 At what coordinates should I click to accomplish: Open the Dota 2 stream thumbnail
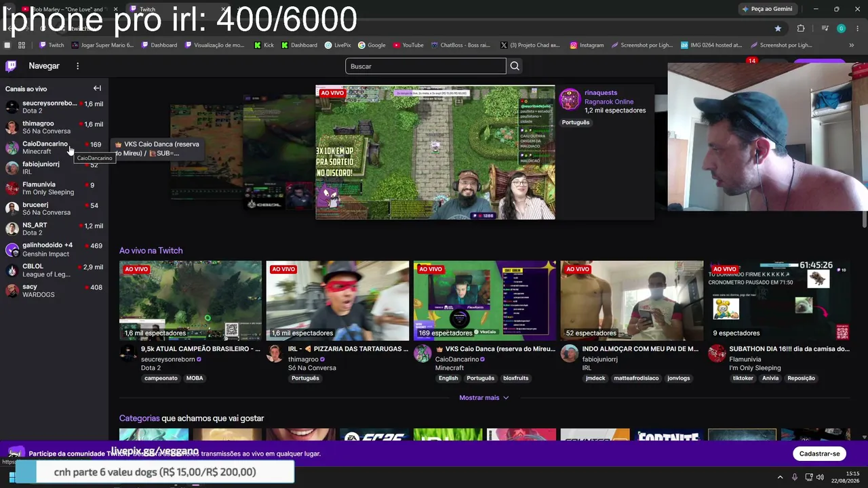pyautogui.click(x=191, y=300)
